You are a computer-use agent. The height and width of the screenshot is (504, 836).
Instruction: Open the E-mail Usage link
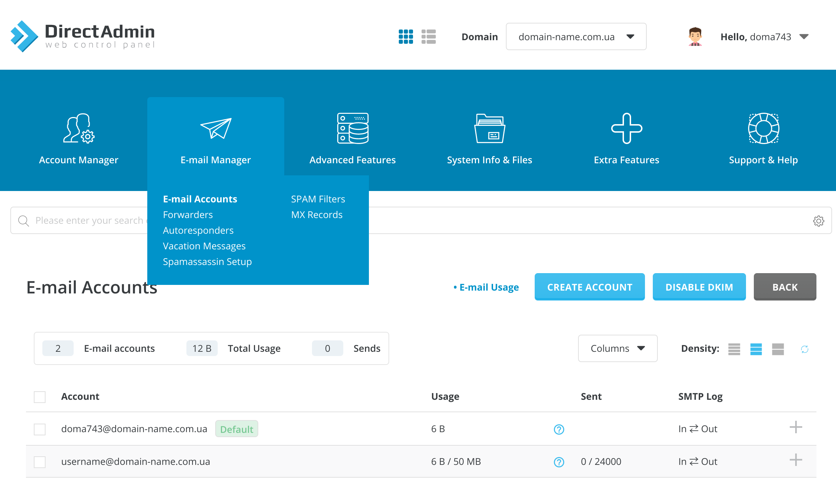pyautogui.click(x=489, y=287)
